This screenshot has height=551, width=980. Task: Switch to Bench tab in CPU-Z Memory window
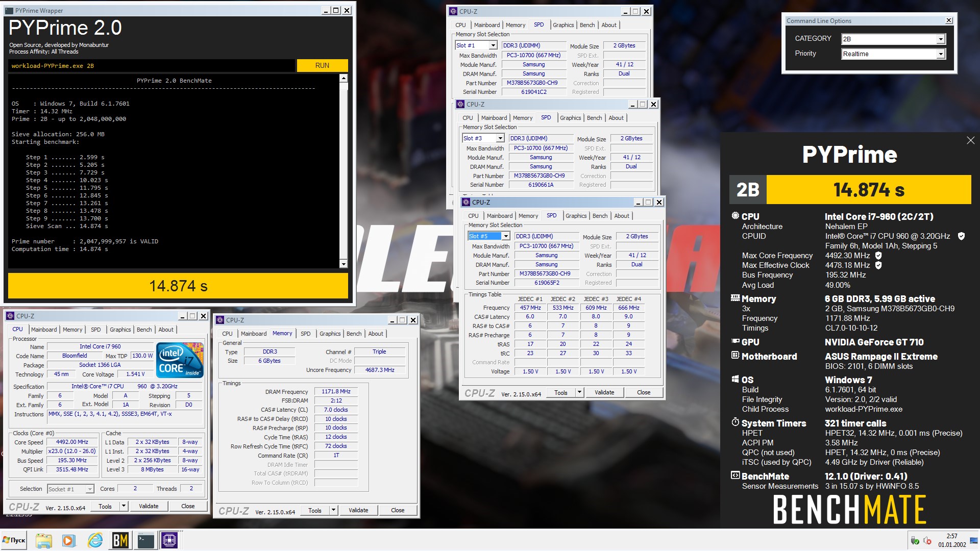click(354, 334)
